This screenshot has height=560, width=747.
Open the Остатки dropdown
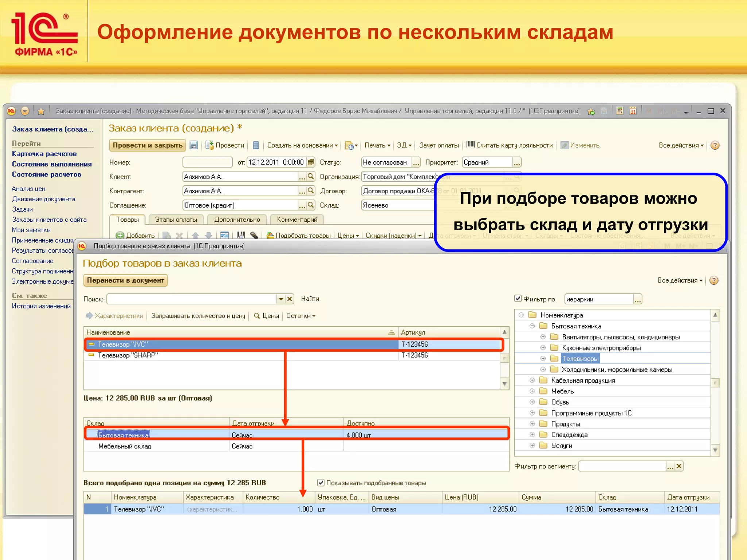pos(301,316)
